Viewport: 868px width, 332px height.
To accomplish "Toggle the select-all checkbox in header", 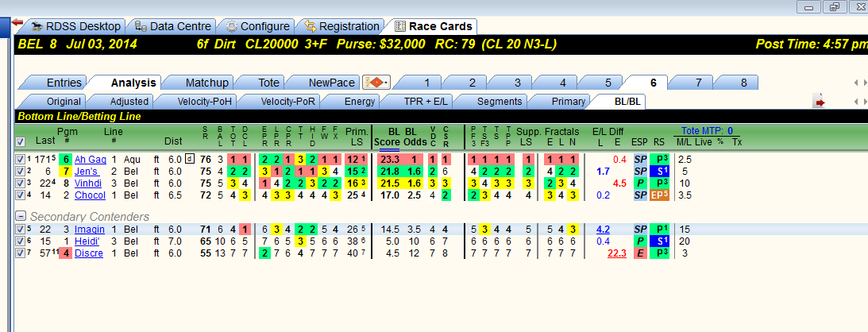I will click(x=21, y=141).
